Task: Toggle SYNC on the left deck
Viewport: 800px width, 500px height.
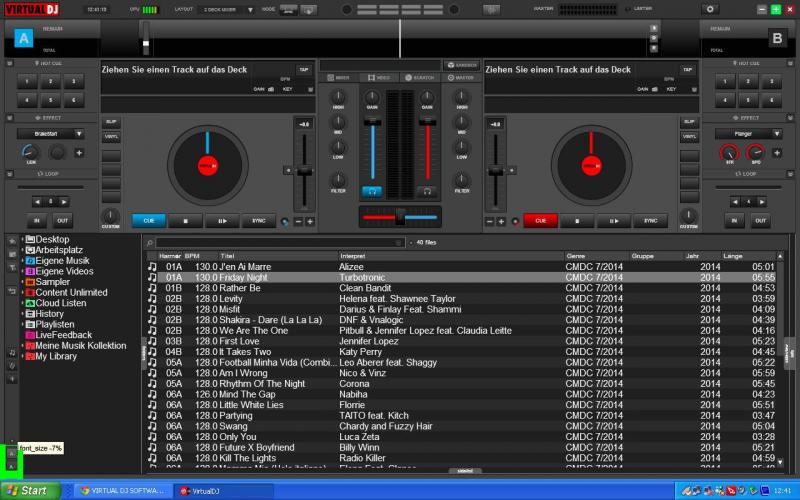Action: click(x=259, y=221)
